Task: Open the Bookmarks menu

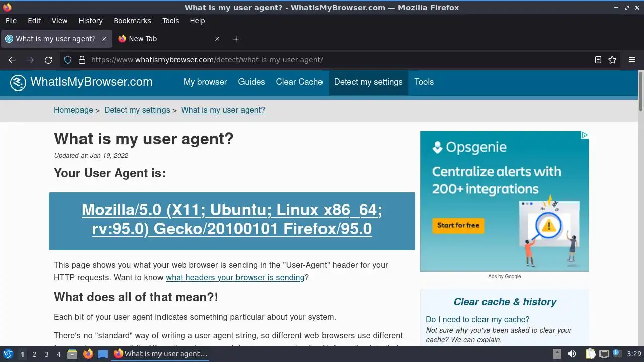Action: click(132, 21)
